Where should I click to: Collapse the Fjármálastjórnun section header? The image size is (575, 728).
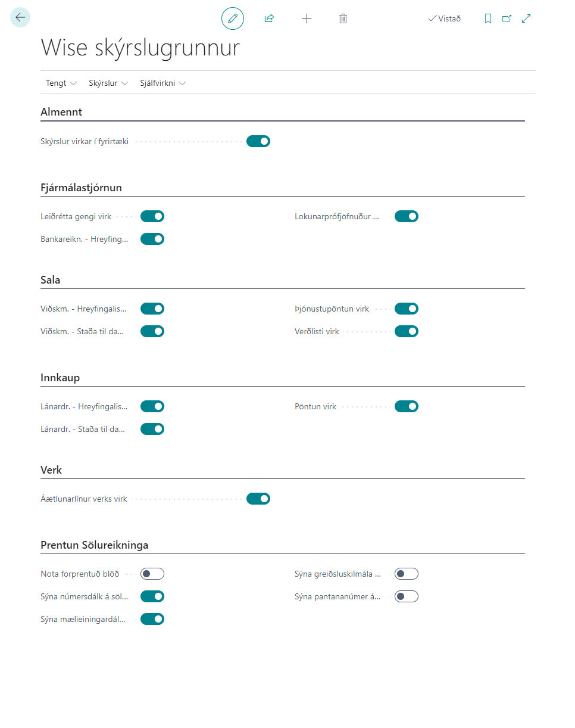(81, 188)
